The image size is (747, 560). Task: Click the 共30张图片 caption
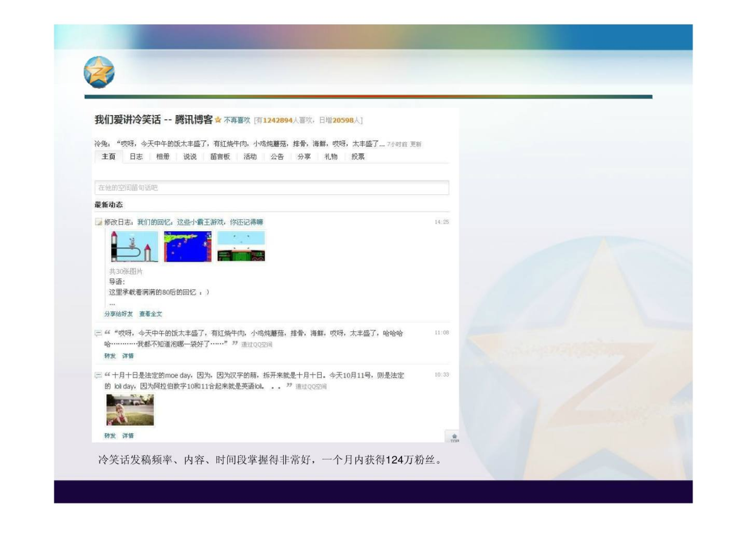(x=126, y=271)
